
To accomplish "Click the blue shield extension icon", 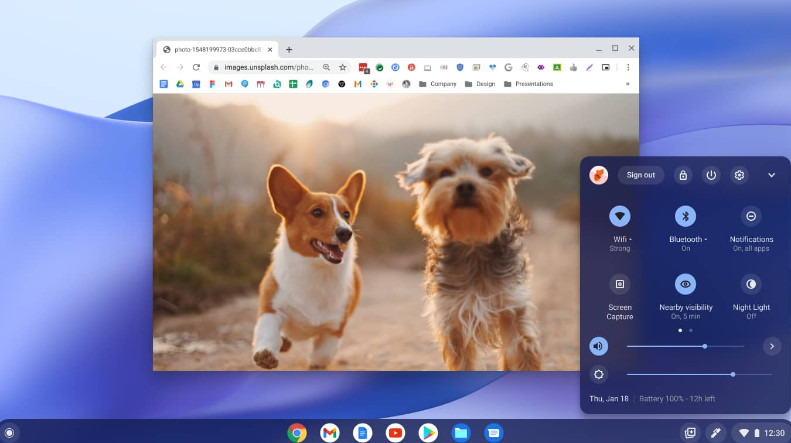I will (x=460, y=67).
